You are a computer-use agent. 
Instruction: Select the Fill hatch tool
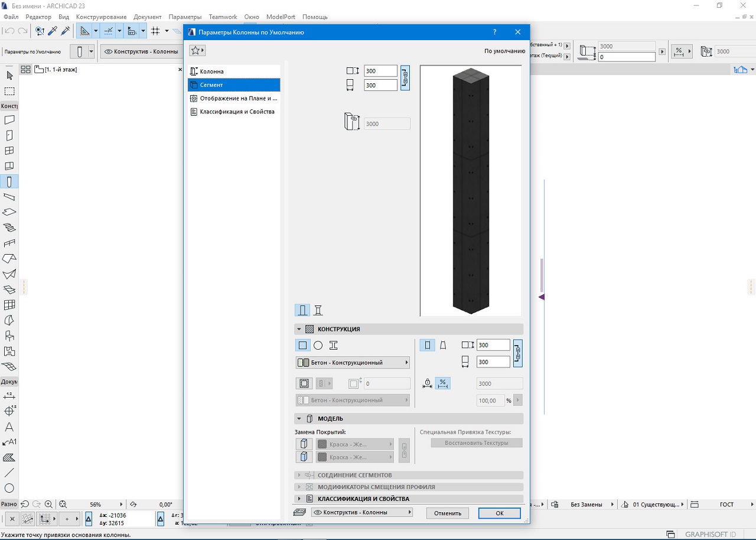pyautogui.click(x=9, y=457)
